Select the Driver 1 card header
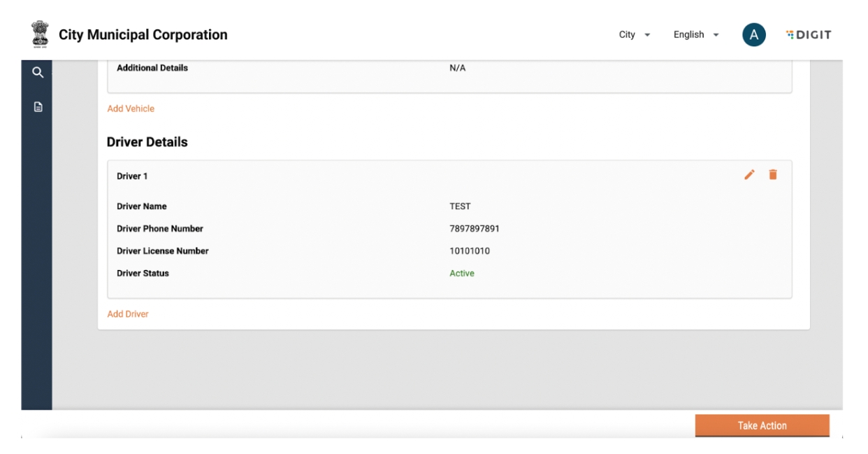 click(x=132, y=176)
